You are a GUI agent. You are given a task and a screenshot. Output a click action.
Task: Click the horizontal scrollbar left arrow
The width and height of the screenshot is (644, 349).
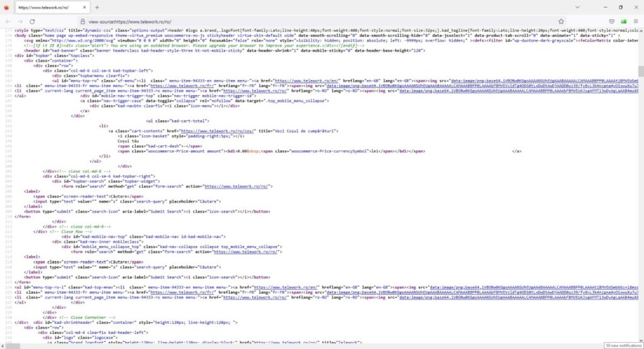3,346
